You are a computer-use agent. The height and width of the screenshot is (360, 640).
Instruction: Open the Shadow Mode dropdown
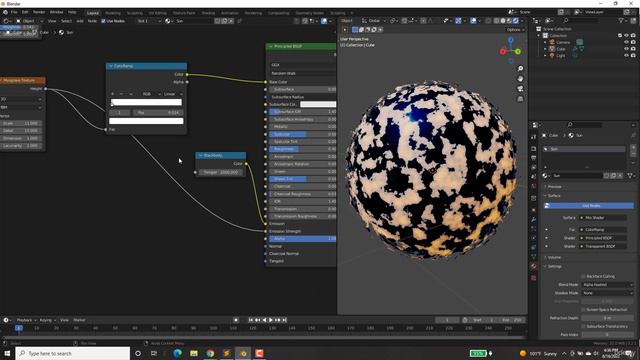[607, 293]
